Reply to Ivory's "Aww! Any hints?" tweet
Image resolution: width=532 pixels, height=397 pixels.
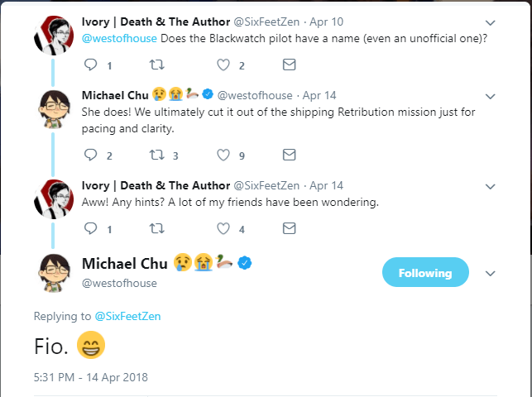91,229
